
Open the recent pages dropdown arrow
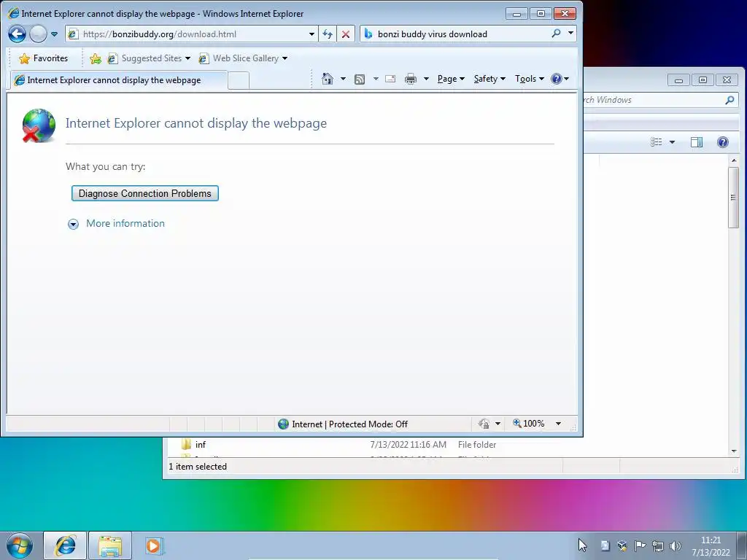[54, 34]
